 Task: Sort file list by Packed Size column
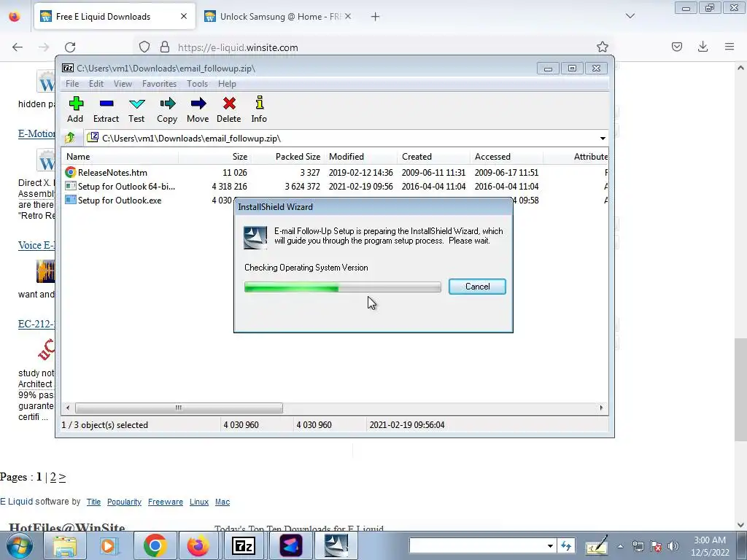pyautogui.click(x=287, y=157)
